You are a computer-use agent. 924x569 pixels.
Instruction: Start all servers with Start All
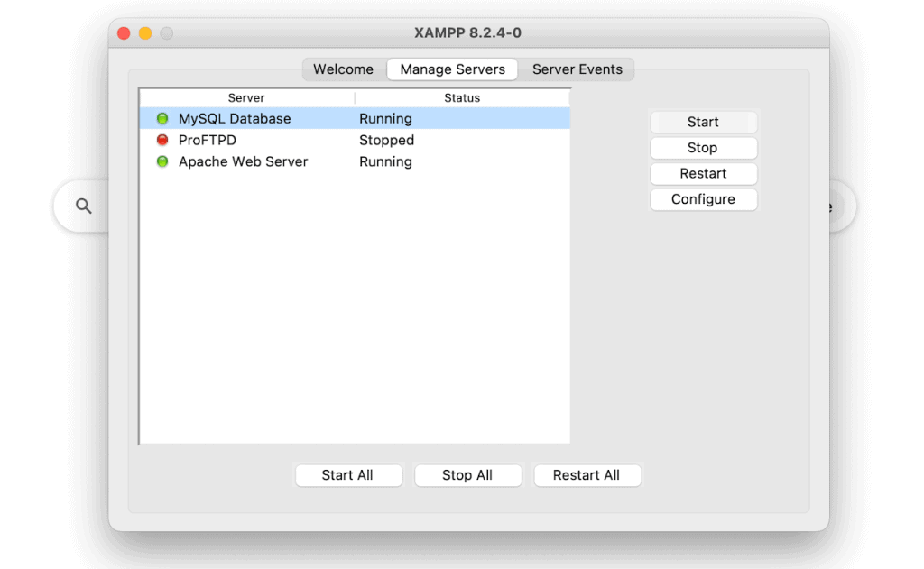point(348,475)
